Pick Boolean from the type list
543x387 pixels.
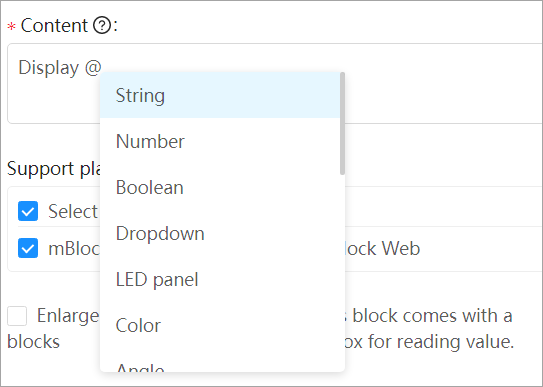[220, 187]
